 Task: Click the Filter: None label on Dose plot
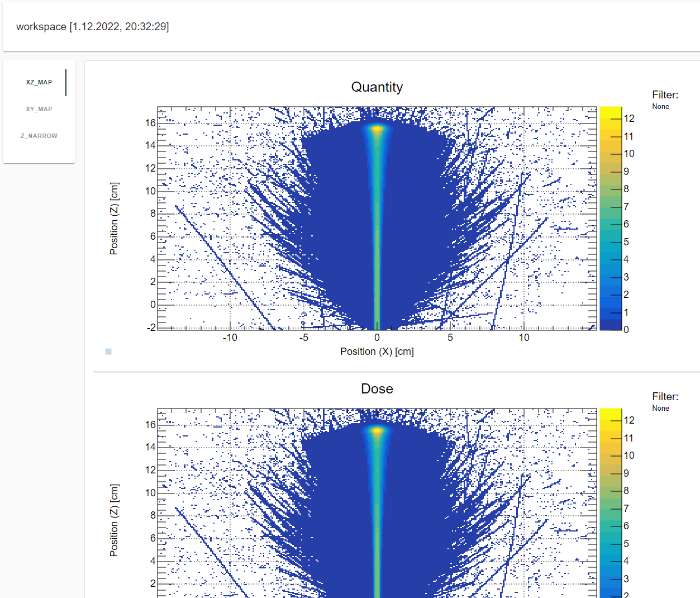coord(664,402)
